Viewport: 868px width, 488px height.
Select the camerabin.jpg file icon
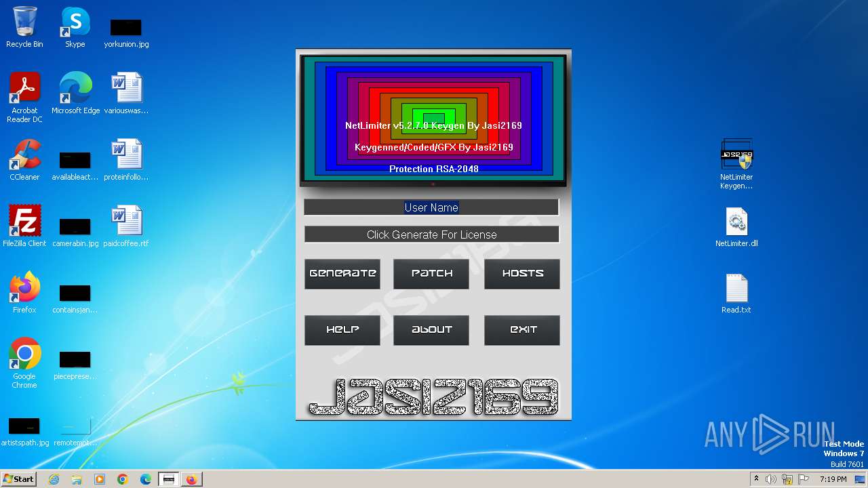tap(75, 232)
